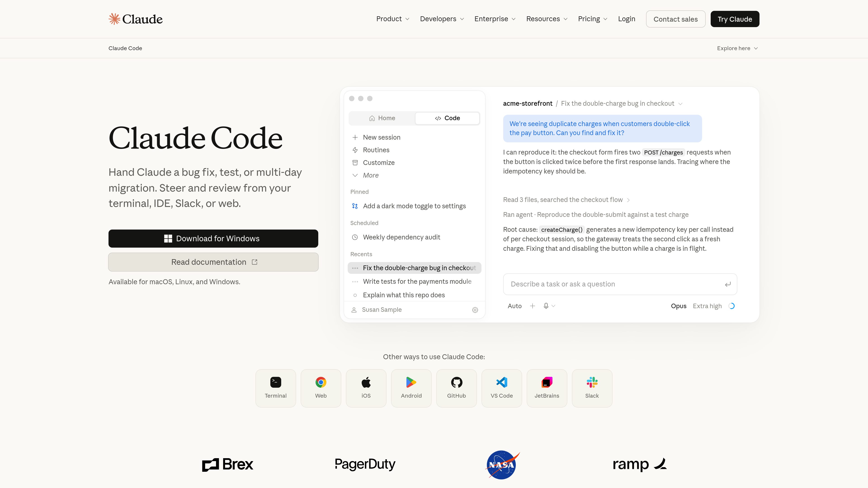Select the Slack tile
The height and width of the screenshot is (488, 868).
point(592,388)
